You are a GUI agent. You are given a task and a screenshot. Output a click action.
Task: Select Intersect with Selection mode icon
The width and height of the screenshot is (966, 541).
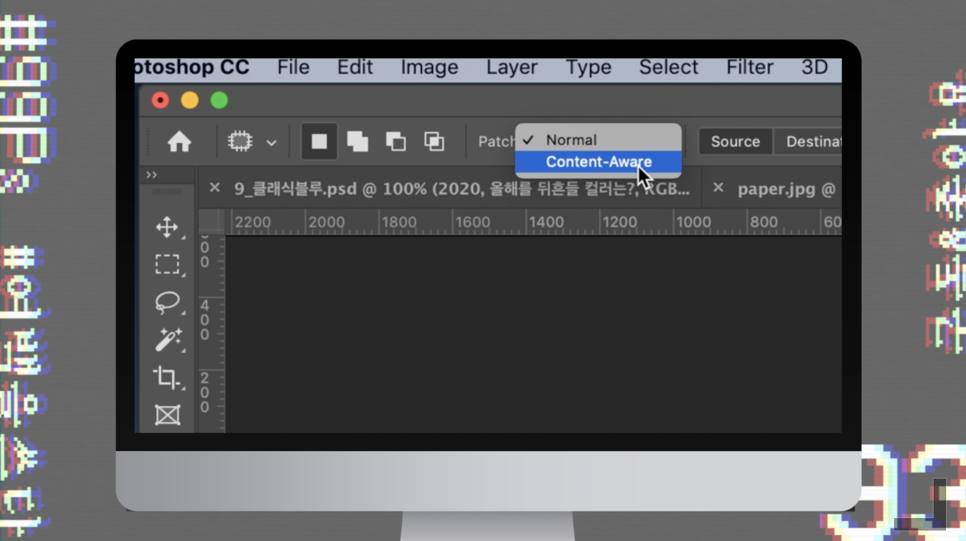tap(434, 142)
